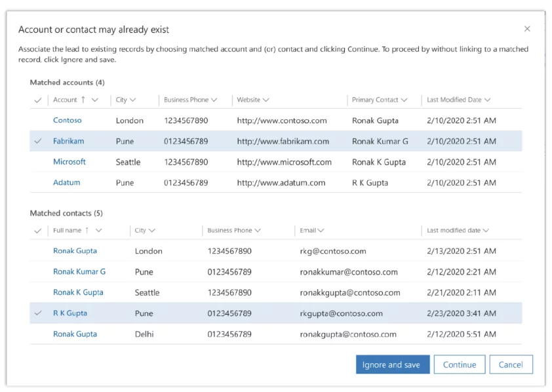
Task: Click ronakkgupta@contoso.com email cell
Action: 350,293
